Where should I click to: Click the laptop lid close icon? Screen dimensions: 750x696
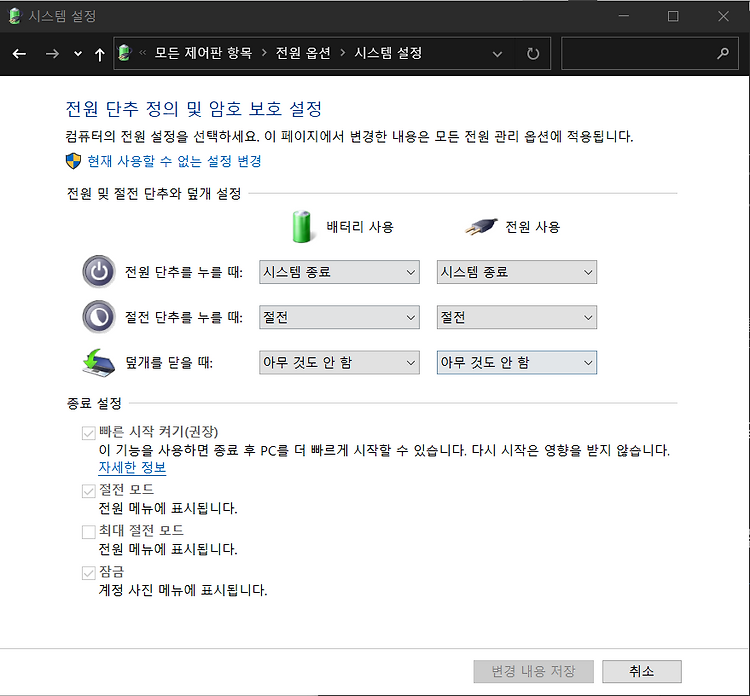[99, 363]
